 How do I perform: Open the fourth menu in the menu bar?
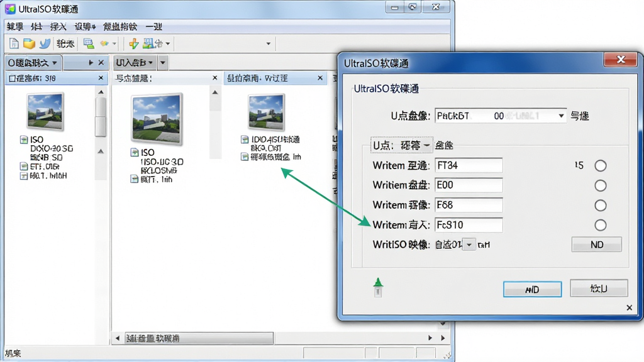pyautogui.click(x=85, y=26)
